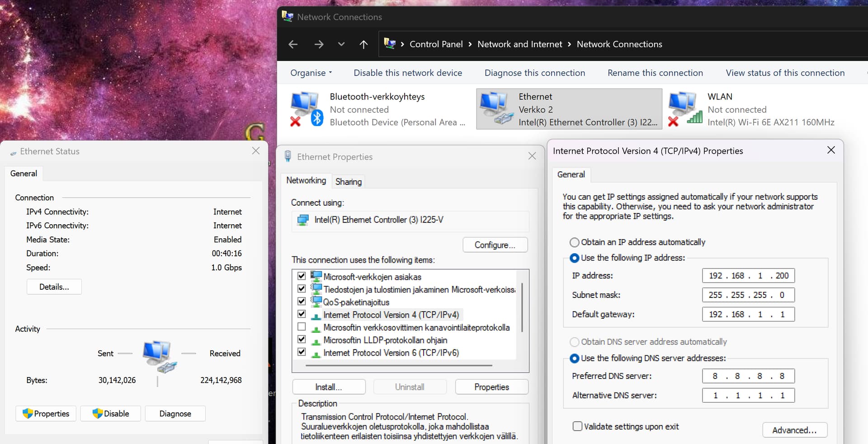This screenshot has height=444, width=868.
Task: Open the Organise dropdown menu
Action: pos(311,73)
